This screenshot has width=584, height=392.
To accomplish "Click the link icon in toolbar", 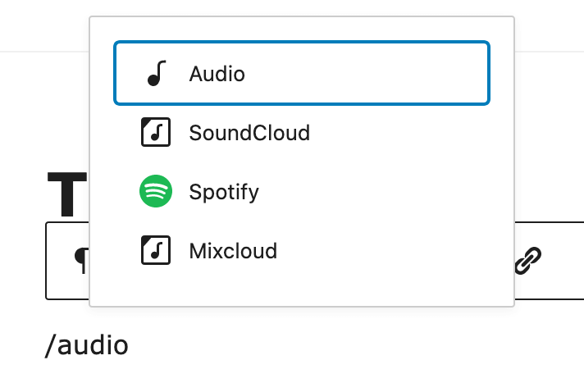I will [x=528, y=261].
